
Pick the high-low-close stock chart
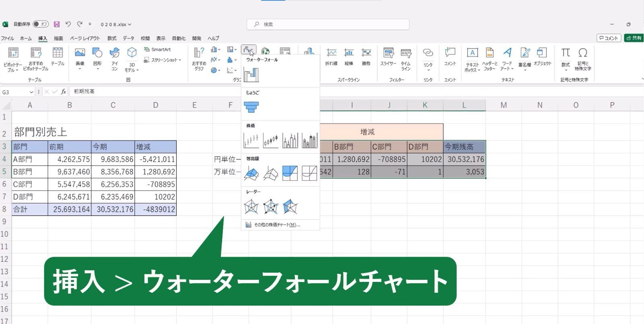tap(251, 140)
